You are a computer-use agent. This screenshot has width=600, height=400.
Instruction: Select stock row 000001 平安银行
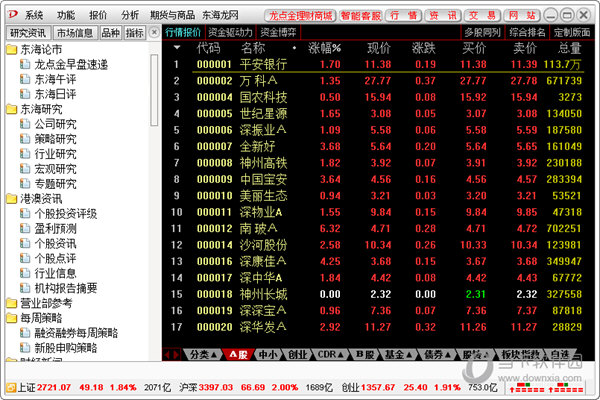[x=377, y=64]
